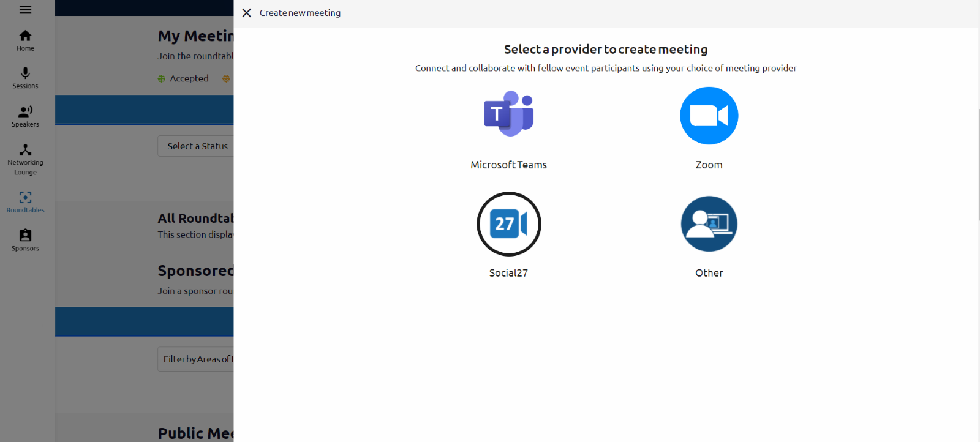
Task: Open the Select a Status dropdown
Action: tap(196, 146)
